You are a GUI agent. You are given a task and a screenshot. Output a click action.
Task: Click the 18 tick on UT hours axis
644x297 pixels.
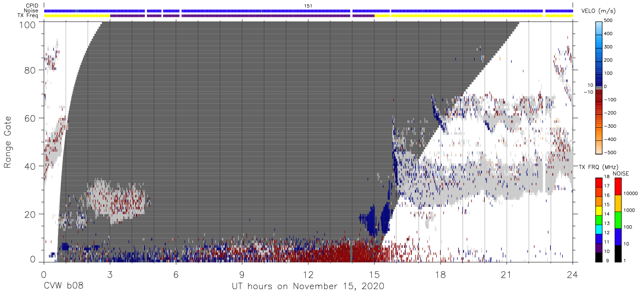click(x=440, y=273)
